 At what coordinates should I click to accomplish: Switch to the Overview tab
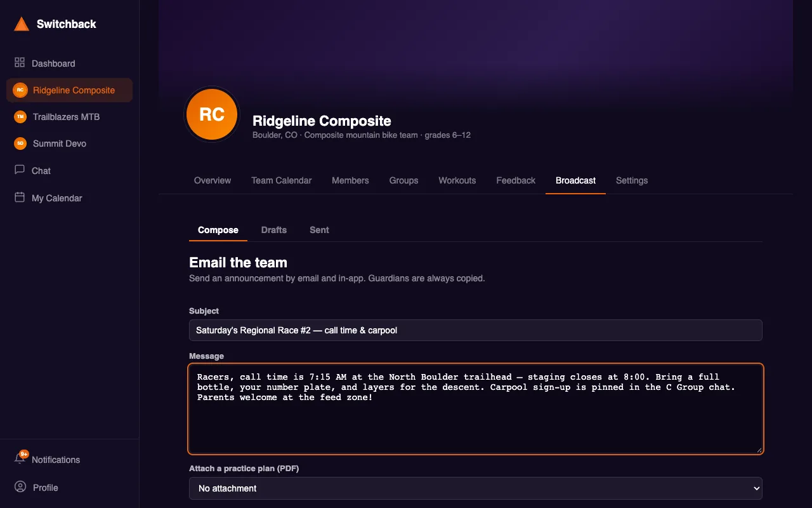click(x=213, y=180)
